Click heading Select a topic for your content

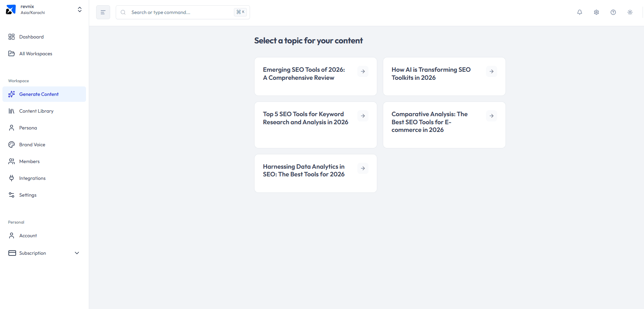click(308, 41)
